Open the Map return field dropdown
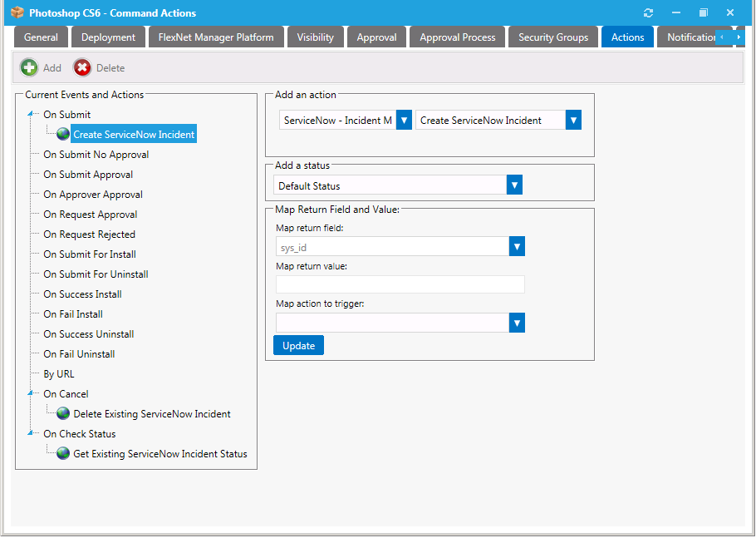The height and width of the screenshot is (538, 756). [514, 246]
